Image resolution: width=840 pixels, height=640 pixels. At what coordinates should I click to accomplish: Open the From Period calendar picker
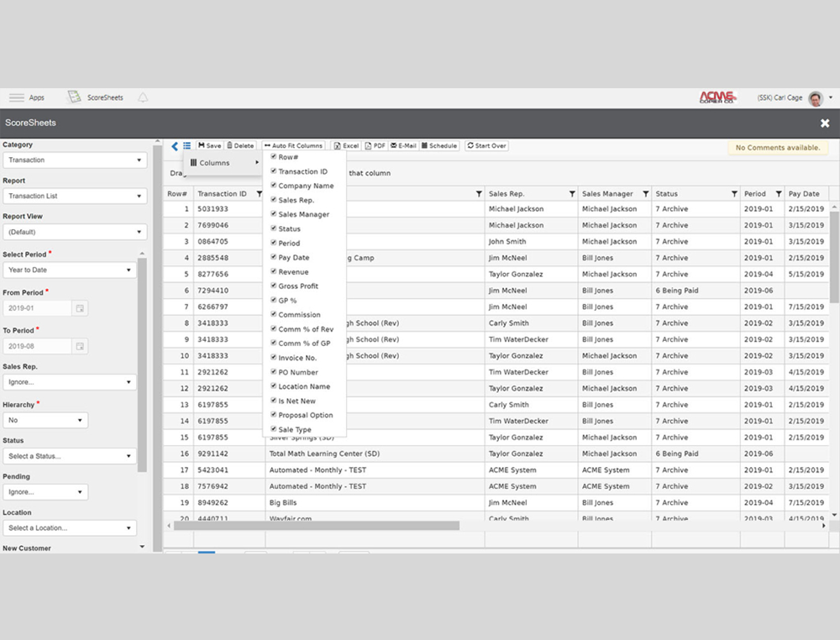(x=80, y=308)
